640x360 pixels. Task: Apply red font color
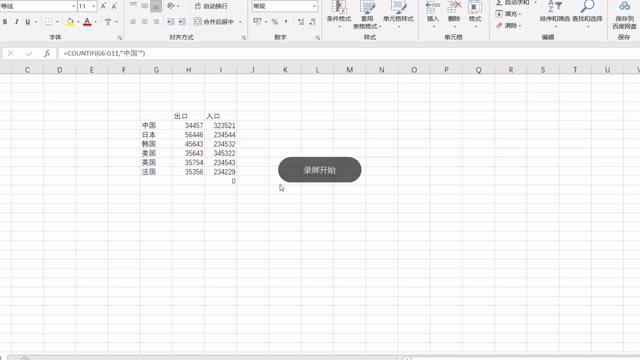point(87,22)
